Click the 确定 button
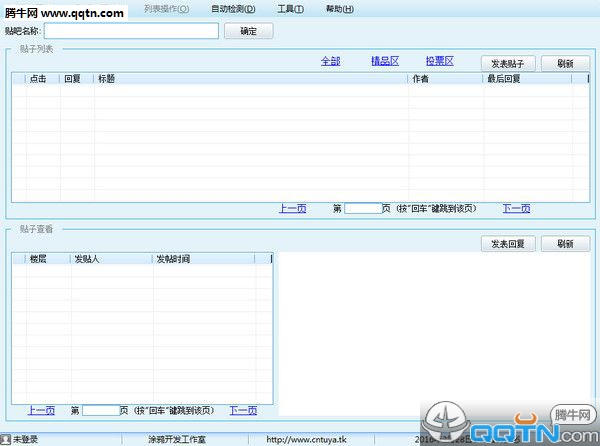Image resolution: width=600 pixels, height=446 pixels. pos(249,31)
